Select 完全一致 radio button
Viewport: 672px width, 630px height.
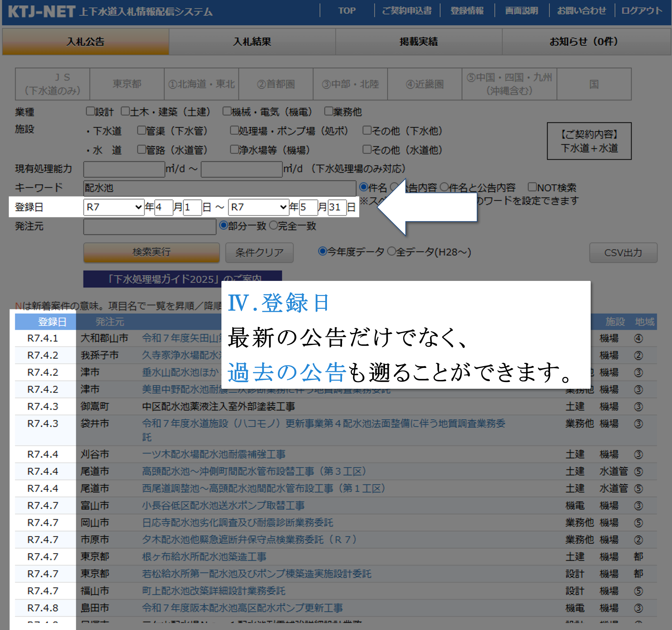click(273, 225)
